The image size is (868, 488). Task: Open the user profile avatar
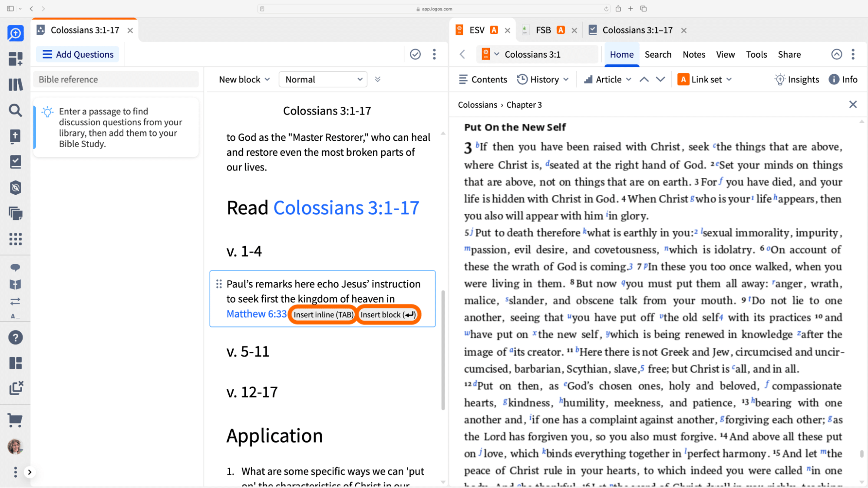(x=15, y=446)
